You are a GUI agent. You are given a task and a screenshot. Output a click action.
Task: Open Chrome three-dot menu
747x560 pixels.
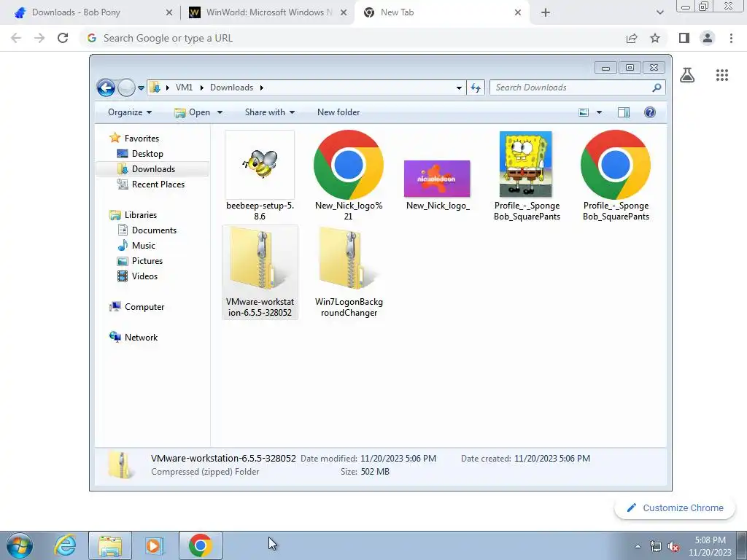click(731, 38)
